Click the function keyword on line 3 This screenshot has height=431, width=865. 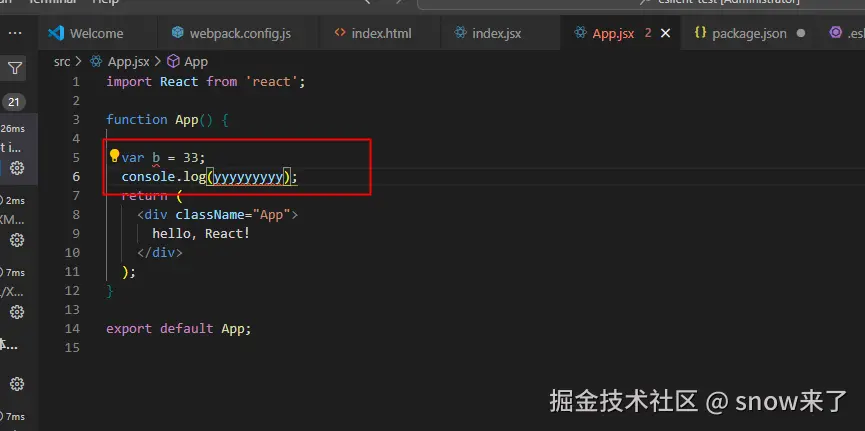coord(137,120)
